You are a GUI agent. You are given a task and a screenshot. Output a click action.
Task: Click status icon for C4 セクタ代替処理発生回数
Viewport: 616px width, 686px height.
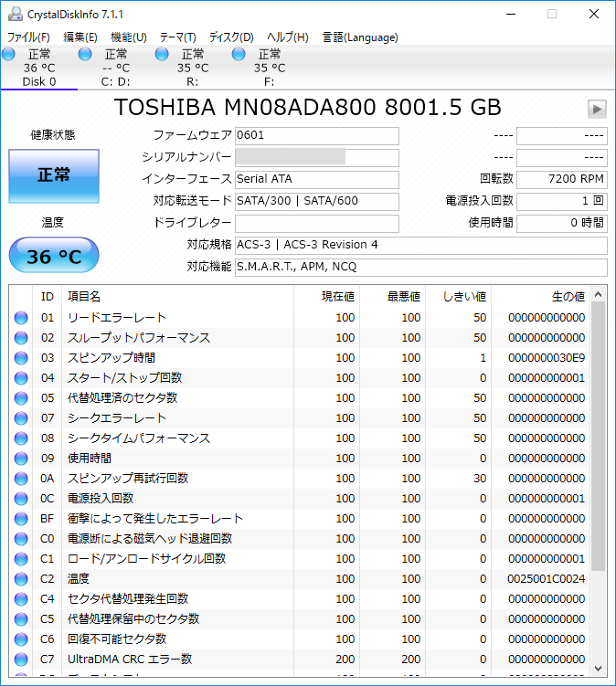21,599
